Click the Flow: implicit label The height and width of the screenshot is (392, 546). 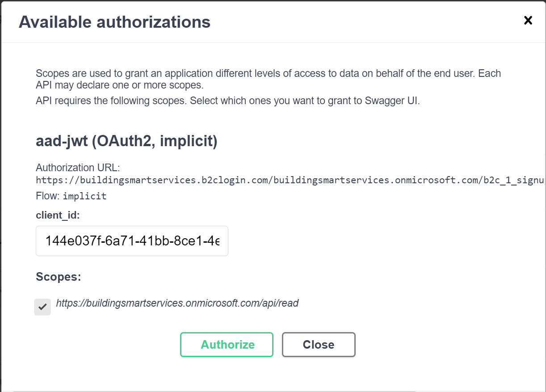point(71,196)
